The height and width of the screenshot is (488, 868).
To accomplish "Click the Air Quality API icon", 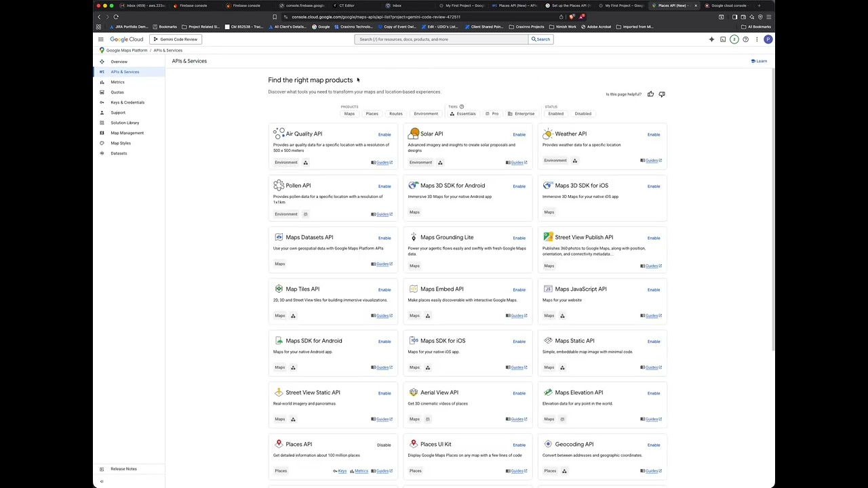I will coord(279,134).
